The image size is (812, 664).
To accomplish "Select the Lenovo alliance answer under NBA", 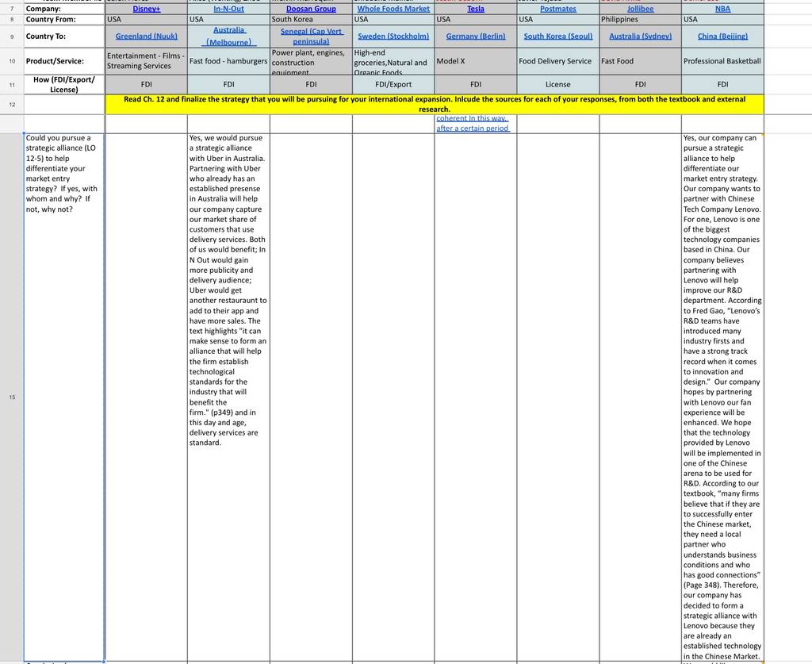I will (x=722, y=397).
